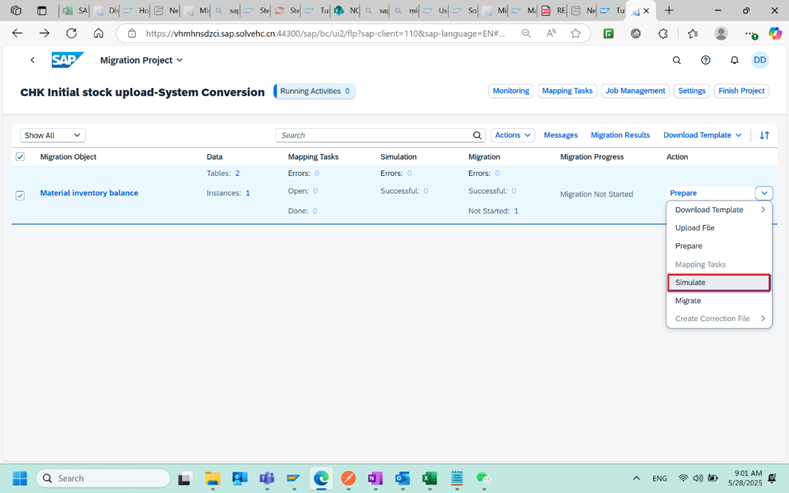This screenshot has width=789, height=493.
Task: Open the favorites list icon
Action: (692, 33)
